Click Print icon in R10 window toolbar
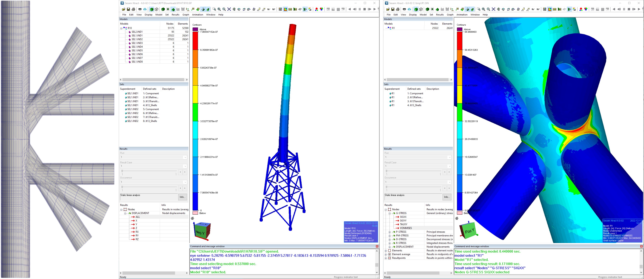The height and width of the screenshot is (279, 644). click(133, 9)
